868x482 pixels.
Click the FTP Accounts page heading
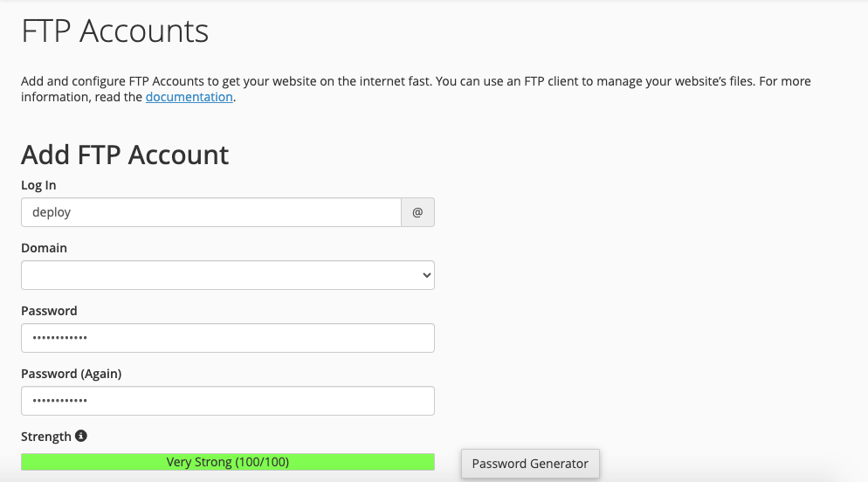pyautogui.click(x=114, y=31)
